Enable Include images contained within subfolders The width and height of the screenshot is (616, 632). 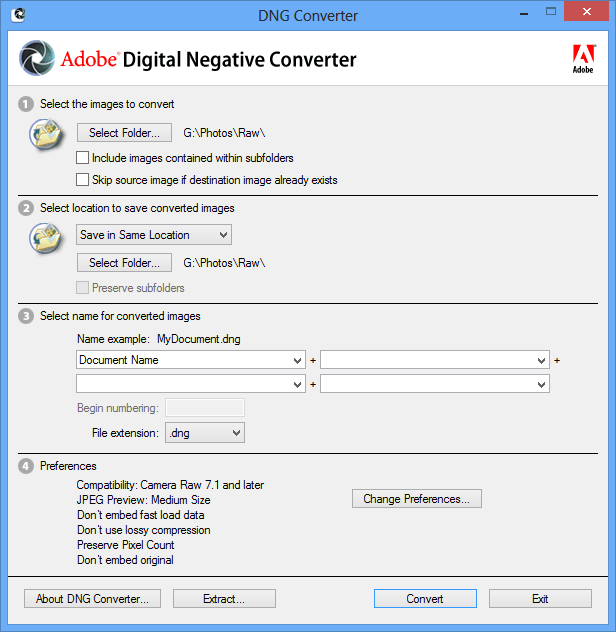(x=84, y=158)
